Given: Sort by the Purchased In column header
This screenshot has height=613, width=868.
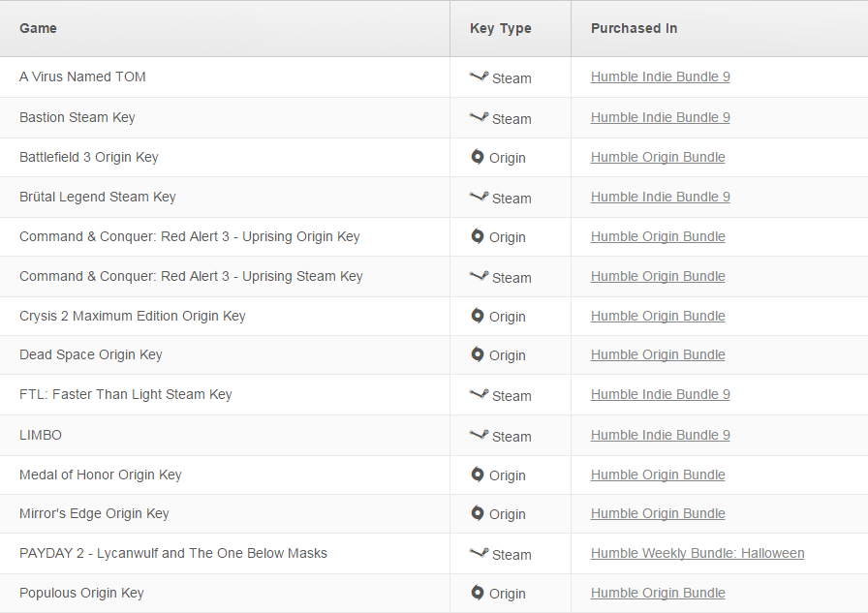Looking at the screenshot, I should pos(634,28).
